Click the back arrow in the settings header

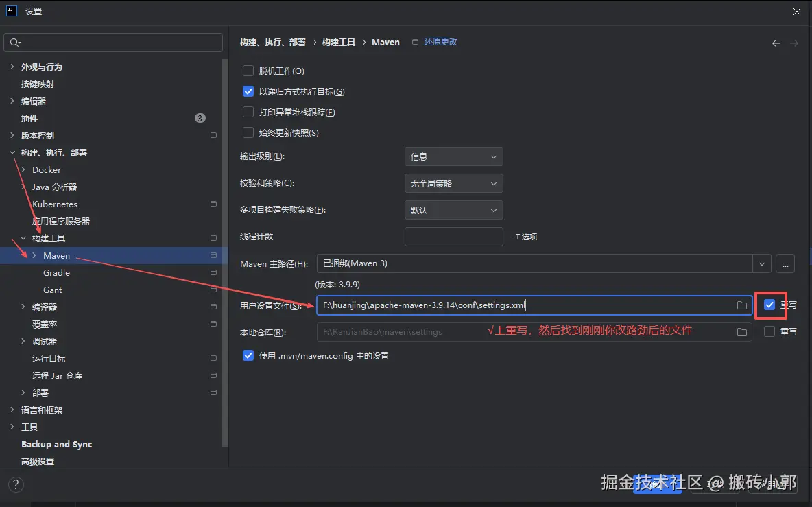click(x=776, y=42)
